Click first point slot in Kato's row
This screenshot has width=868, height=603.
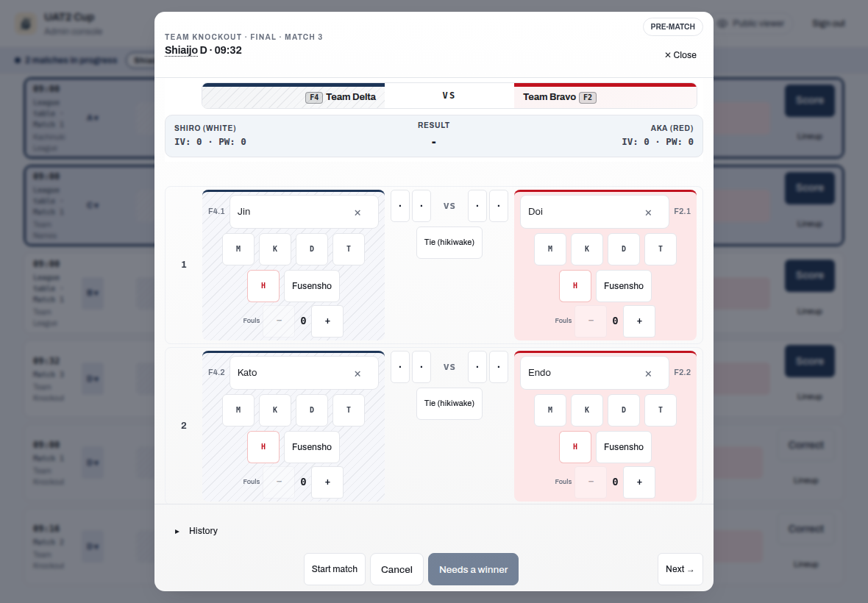point(400,367)
